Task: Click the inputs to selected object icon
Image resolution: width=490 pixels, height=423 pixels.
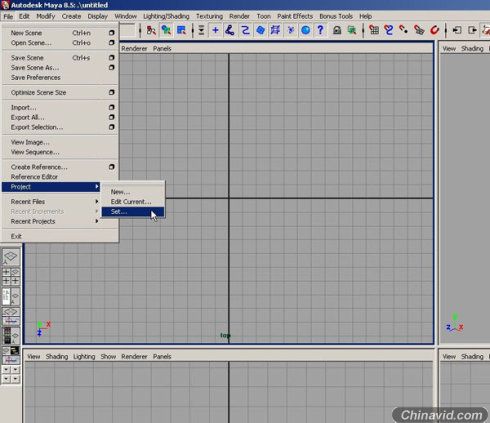Action: point(457,30)
